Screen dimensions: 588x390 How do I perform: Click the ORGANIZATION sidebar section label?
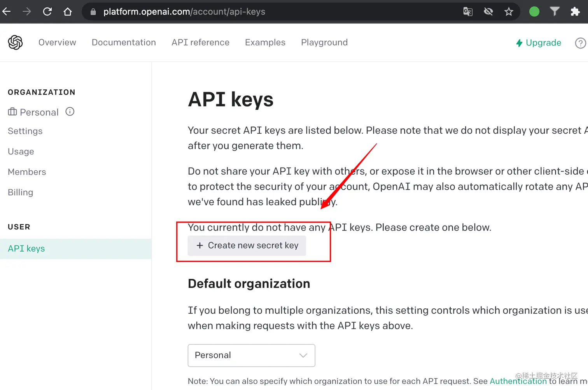[42, 92]
